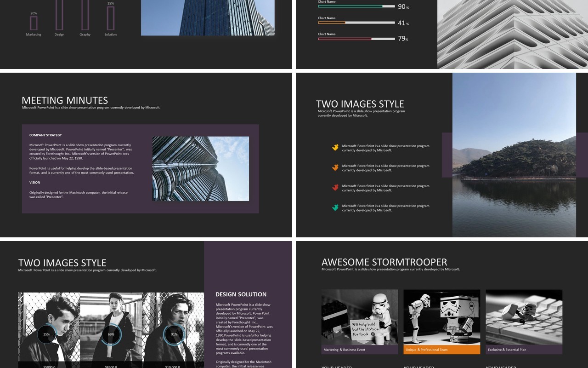
Task: Click the orange puzzle piece icon
Action: [335, 167]
